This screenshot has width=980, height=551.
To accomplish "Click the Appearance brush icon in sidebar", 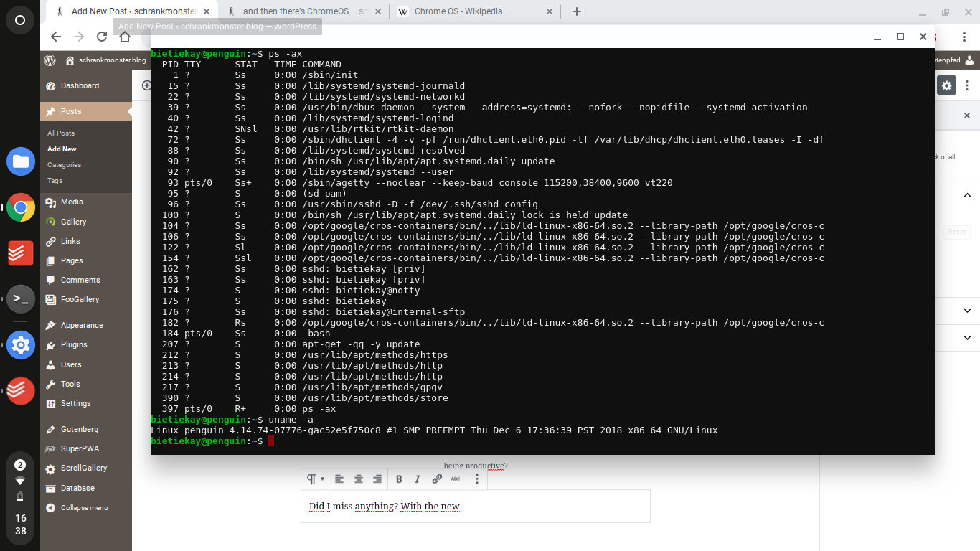I will click(51, 326).
